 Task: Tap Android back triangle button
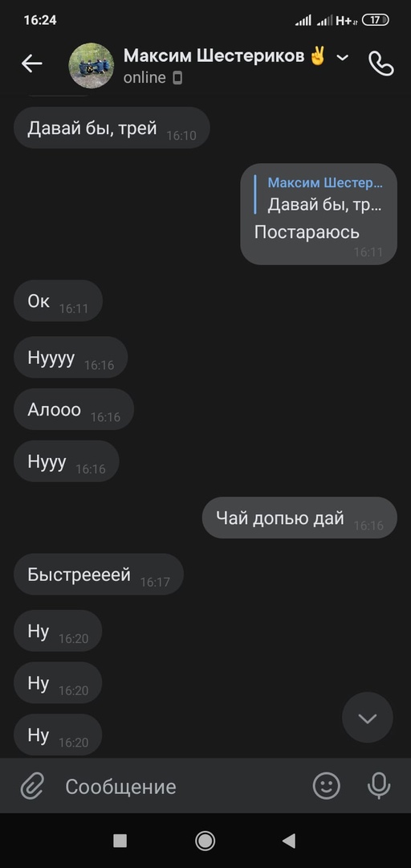pyautogui.click(x=289, y=841)
